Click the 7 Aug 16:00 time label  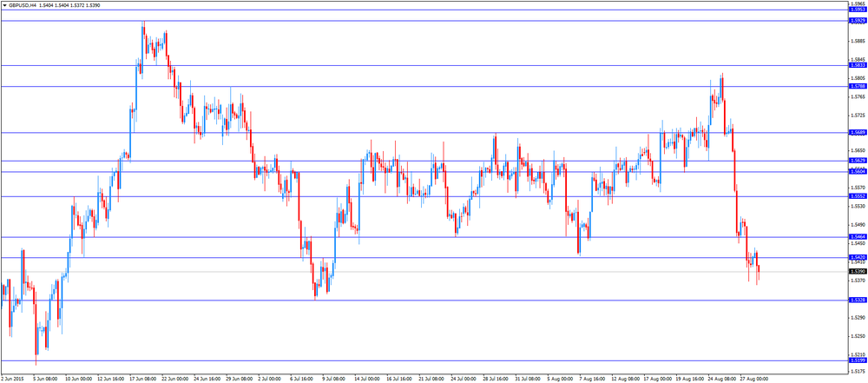(591, 380)
